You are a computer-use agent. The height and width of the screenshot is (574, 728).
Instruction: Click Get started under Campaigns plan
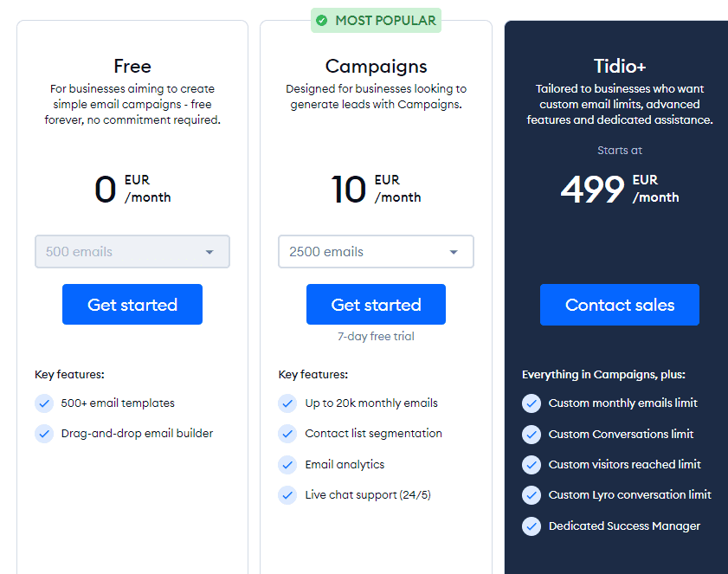[376, 305]
